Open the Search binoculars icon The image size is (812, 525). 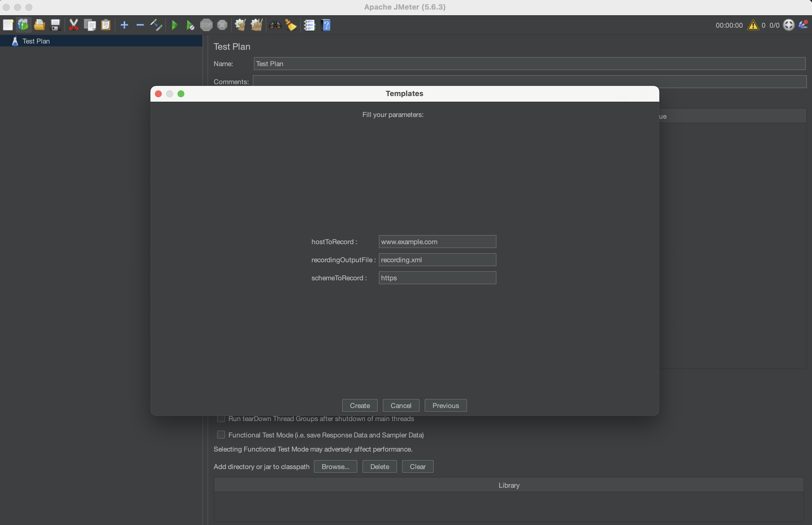coord(275,25)
